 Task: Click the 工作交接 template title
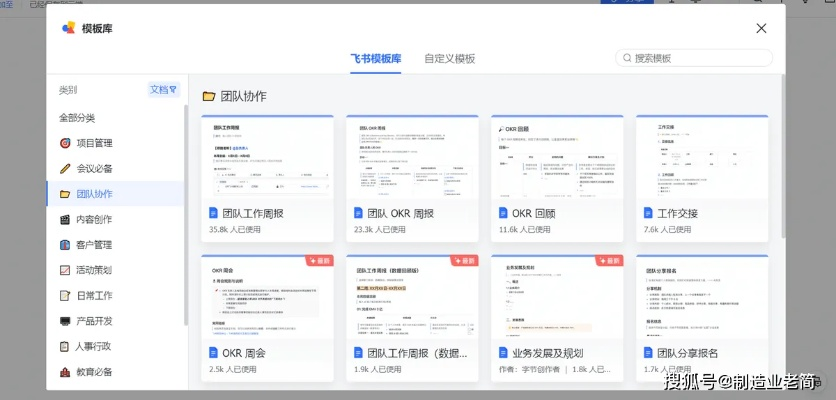(678, 213)
